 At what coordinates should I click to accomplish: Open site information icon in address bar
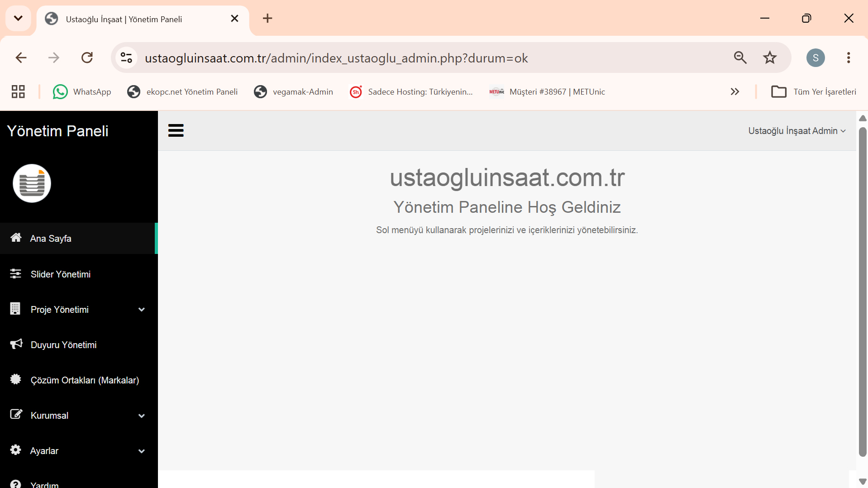pos(127,57)
